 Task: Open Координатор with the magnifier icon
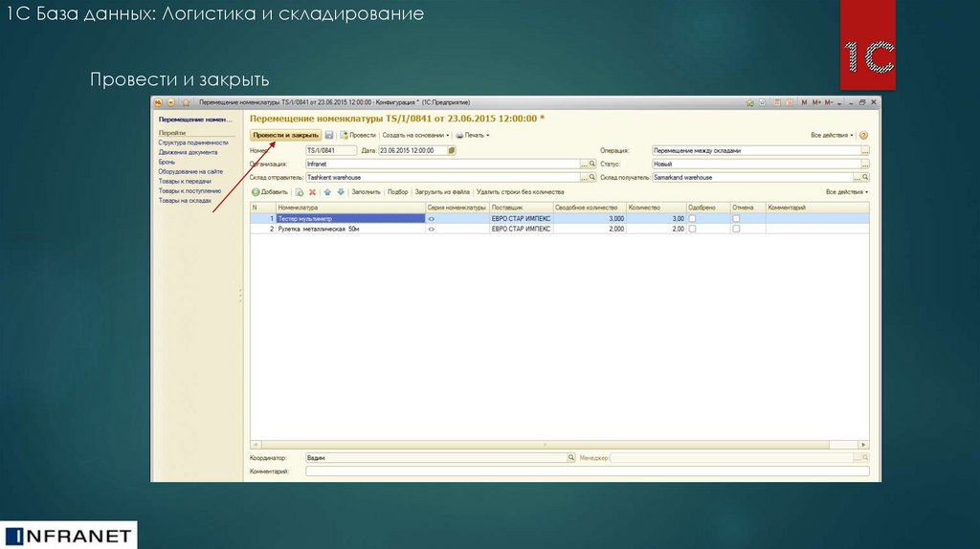pos(570,458)
